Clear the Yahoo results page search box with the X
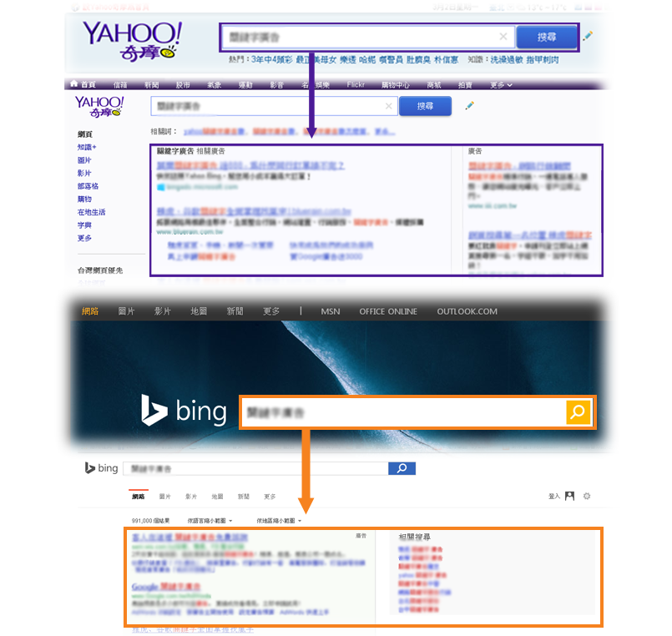 (x=388, y=106)
